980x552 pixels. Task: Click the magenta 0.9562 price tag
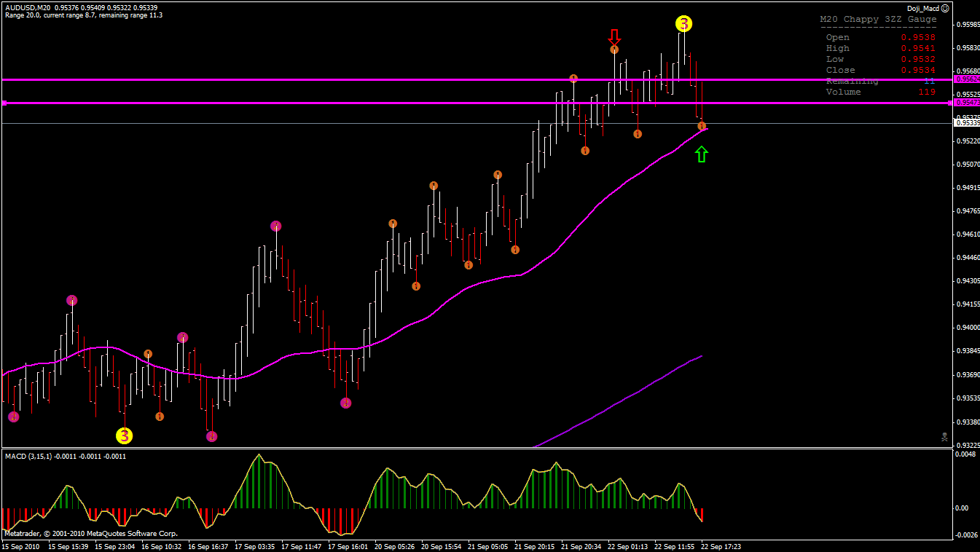[x=965, y=79]
